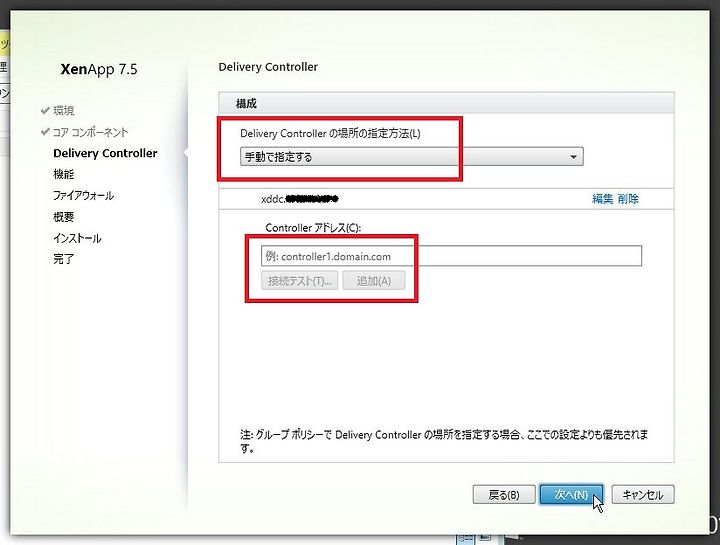Viewport: 720px width, 545px height.
Task: Click the 次へ(N) button
Action: [x=571, y=495]
